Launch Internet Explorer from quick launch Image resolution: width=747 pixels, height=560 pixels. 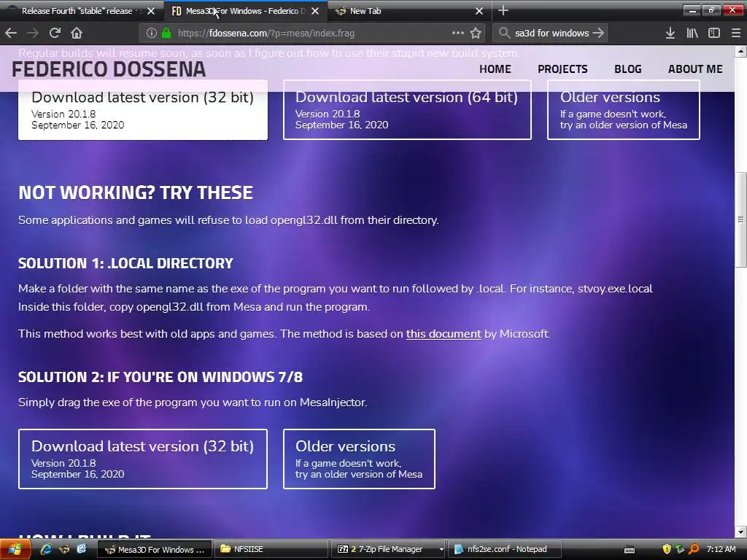pyautogui.click(x=46, y=549)
